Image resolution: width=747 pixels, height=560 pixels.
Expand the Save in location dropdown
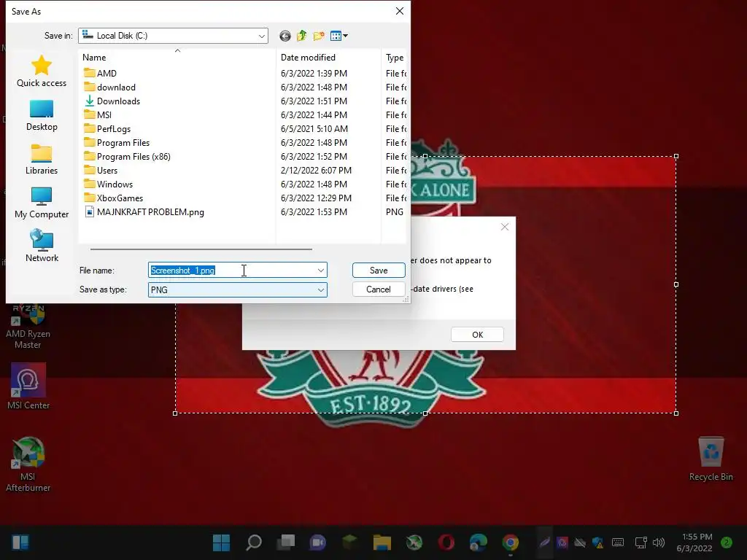(x=262, y=36)
